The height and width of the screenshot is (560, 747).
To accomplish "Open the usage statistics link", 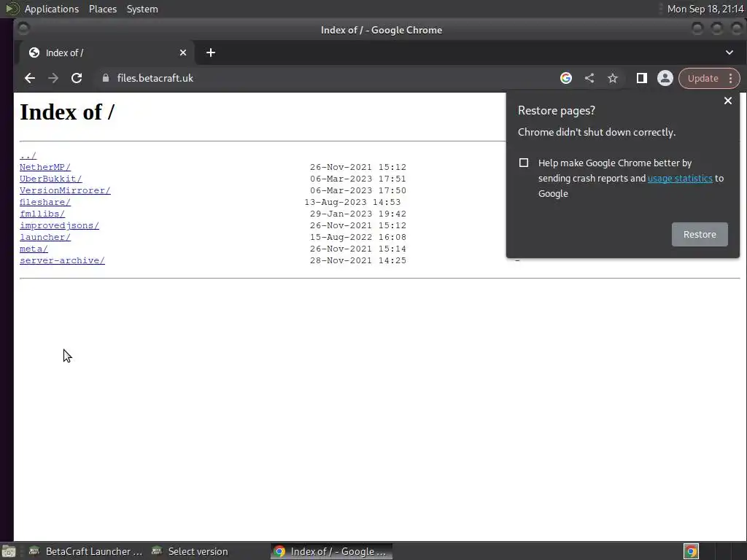I will click(680, 178).
